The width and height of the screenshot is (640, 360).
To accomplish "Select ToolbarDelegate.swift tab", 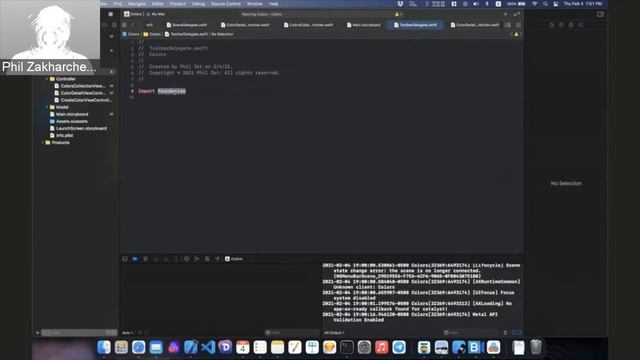I will click(x=416, y=25).
